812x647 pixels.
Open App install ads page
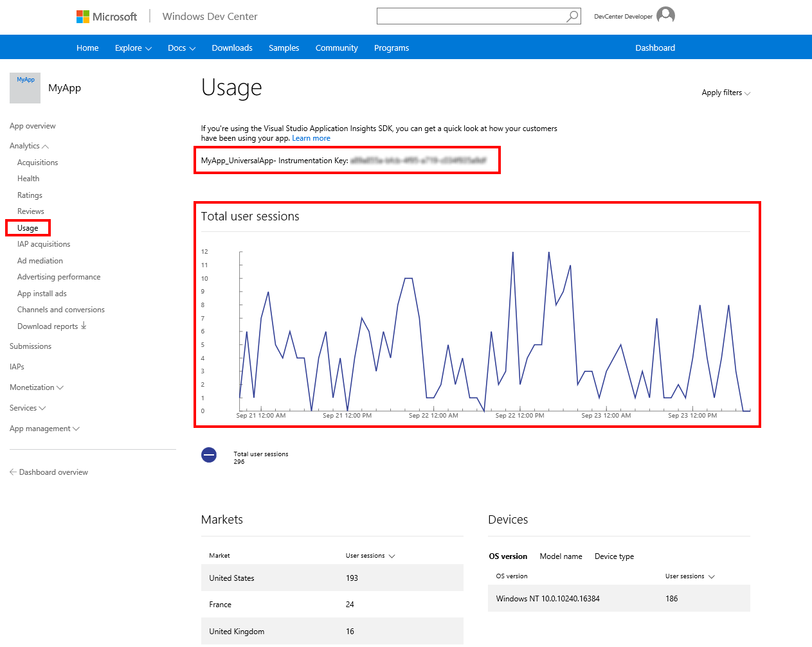click(42, 294)
